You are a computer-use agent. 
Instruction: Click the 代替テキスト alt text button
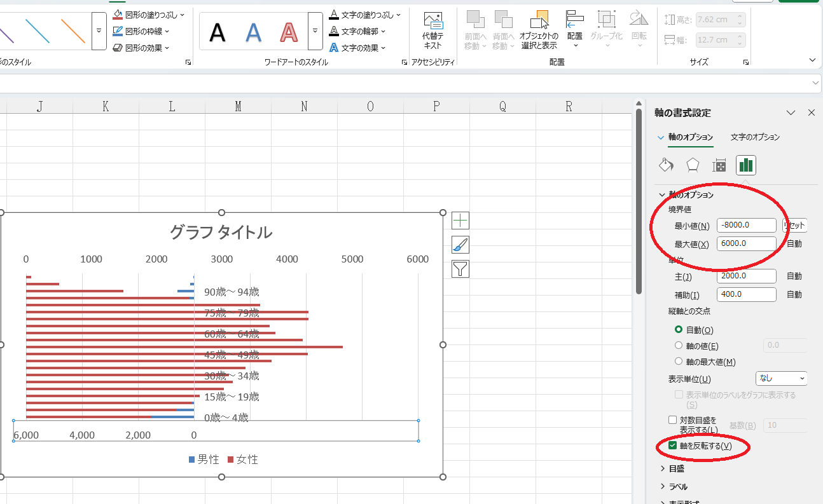[x=432, y=31]
